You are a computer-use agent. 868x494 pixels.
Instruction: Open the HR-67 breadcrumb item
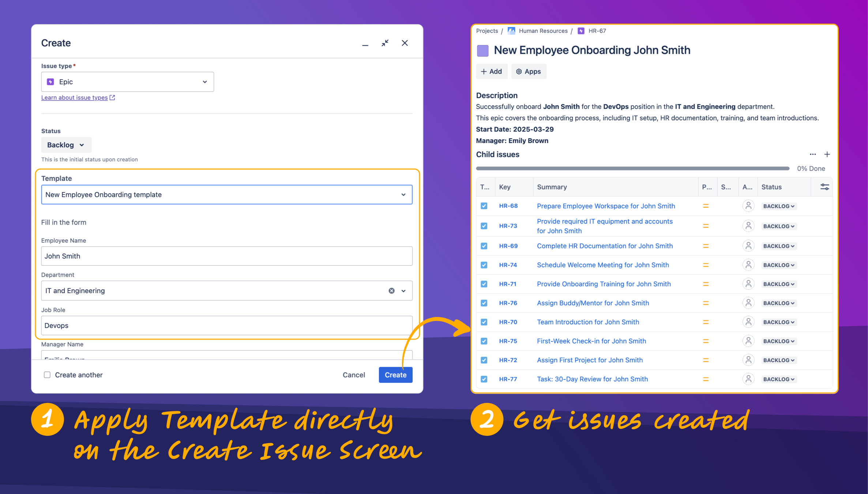tap(597, 31)
